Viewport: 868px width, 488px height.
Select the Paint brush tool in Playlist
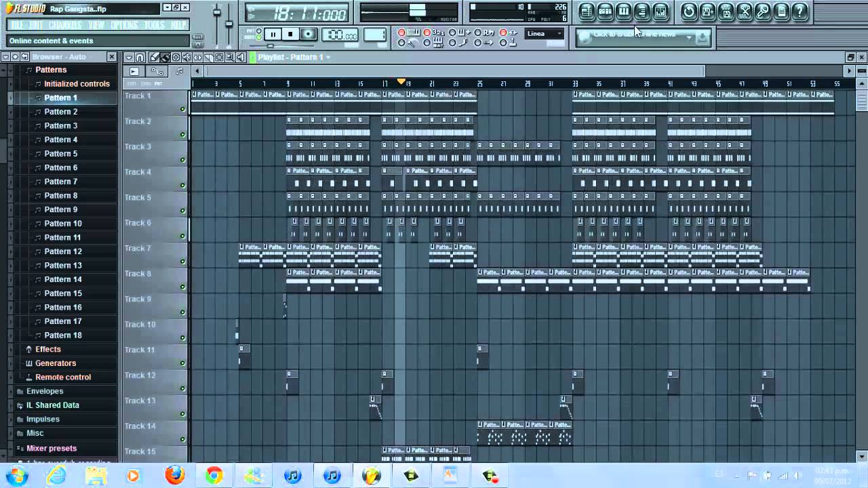click(x=165, y=58)
